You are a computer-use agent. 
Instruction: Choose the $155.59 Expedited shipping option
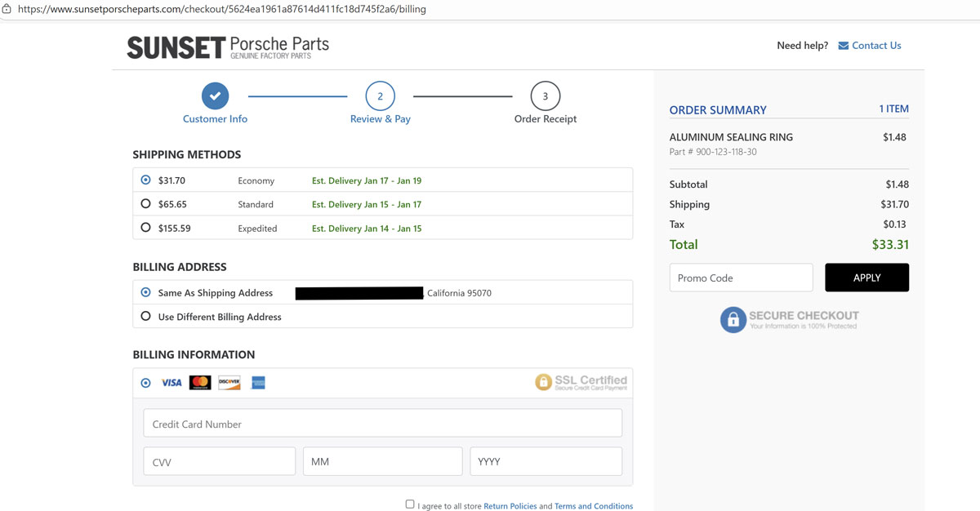point(145,229)
